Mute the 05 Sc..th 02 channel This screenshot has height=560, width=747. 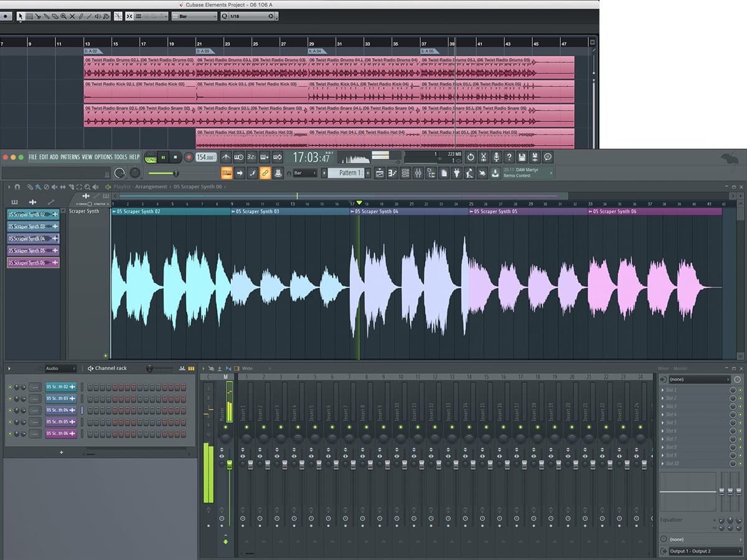[9, 387]
